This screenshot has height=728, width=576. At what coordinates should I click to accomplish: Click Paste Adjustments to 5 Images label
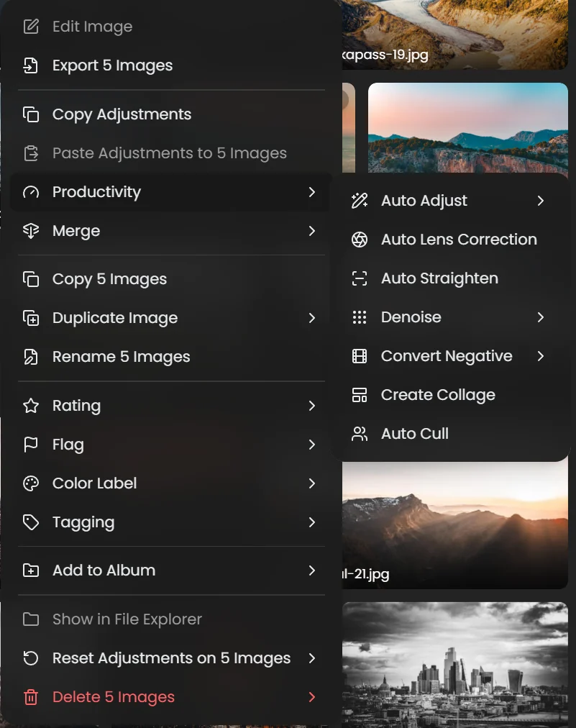pos(170,153)
